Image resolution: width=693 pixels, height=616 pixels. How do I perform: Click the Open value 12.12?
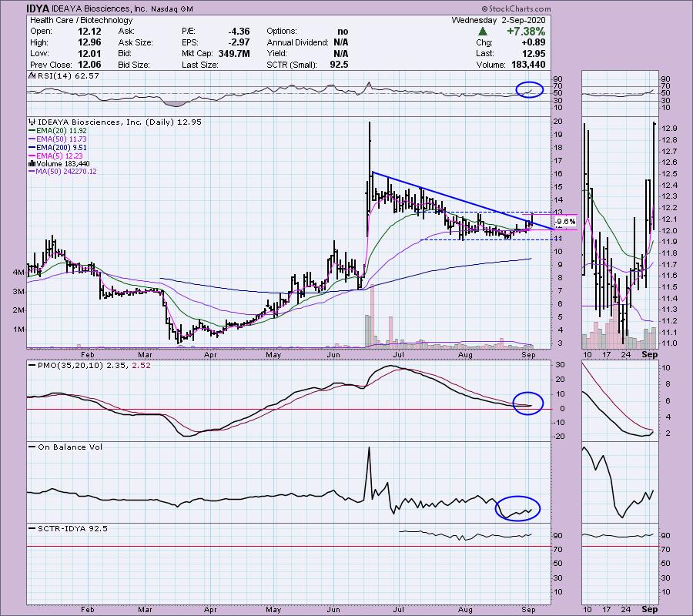click(x=89, y=32)
